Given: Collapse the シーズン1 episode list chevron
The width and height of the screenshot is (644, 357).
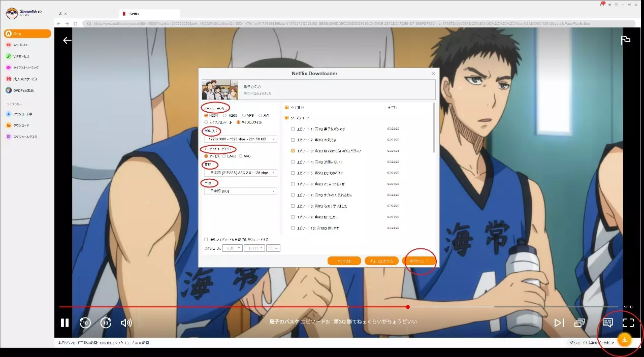Looking at the screenshot, I should point(308,118).
